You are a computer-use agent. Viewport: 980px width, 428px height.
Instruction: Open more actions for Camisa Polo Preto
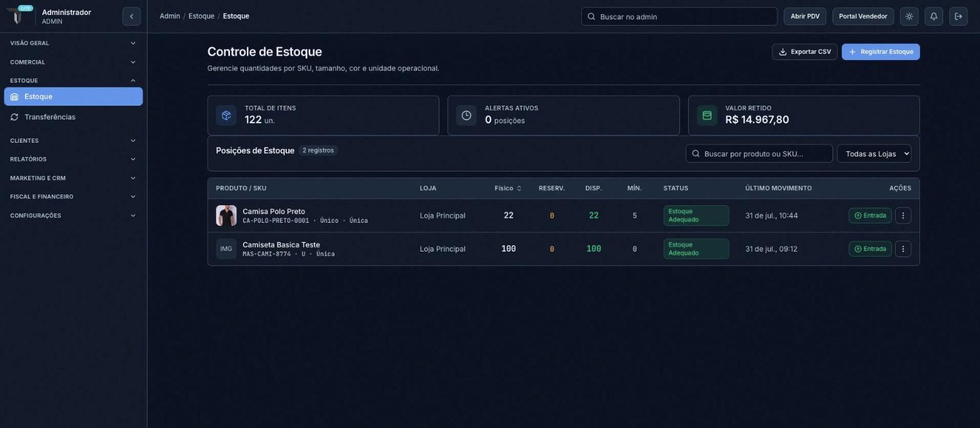902,215
